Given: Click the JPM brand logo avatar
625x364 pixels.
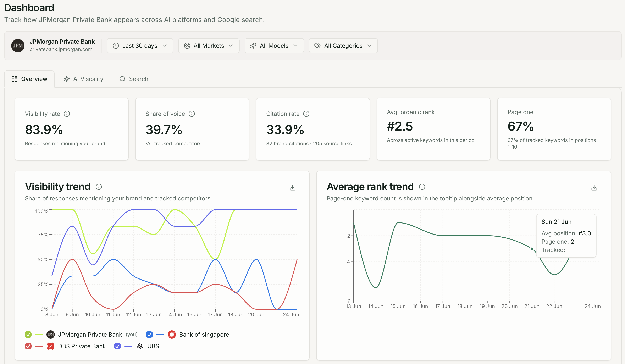Looking at the screenshot, I should click(x=18, y=45).
